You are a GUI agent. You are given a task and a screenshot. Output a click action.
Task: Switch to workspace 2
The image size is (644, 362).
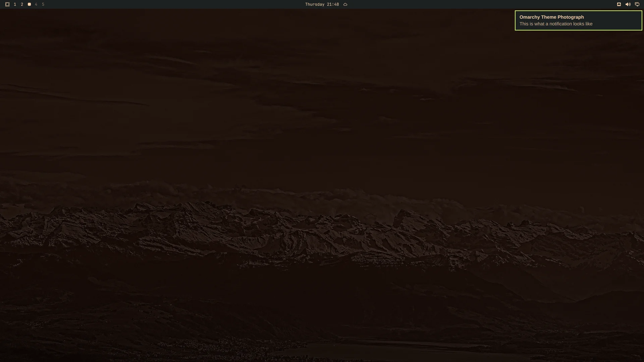click(x=22, y=4)
